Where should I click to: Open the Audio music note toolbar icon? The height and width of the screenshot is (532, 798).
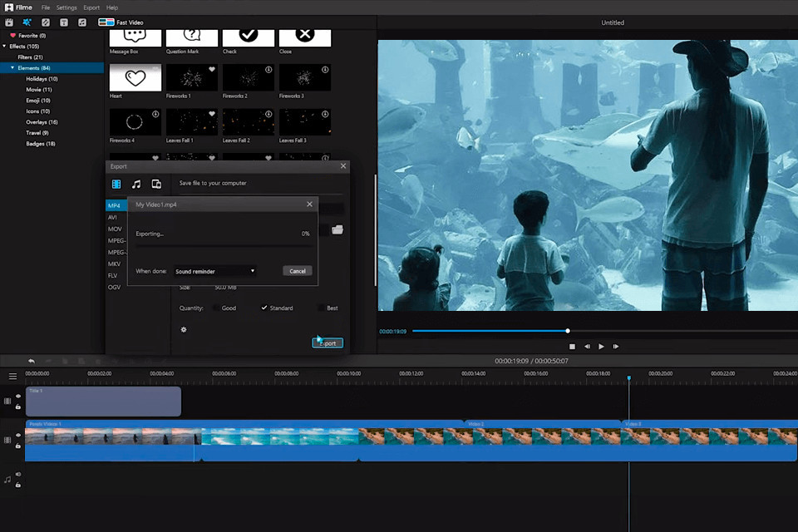pos(81,22)
